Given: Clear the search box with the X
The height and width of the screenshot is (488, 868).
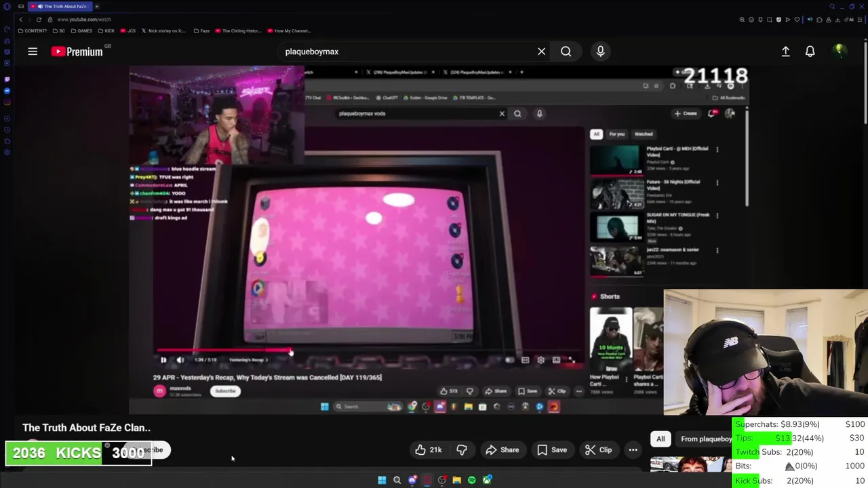Looking at the screenshot, I should pyautogui.click(x=541, y=52).
